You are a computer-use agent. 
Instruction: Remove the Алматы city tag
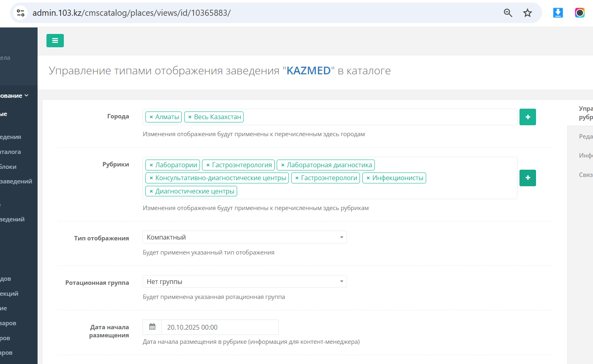(x=151, y=117)
